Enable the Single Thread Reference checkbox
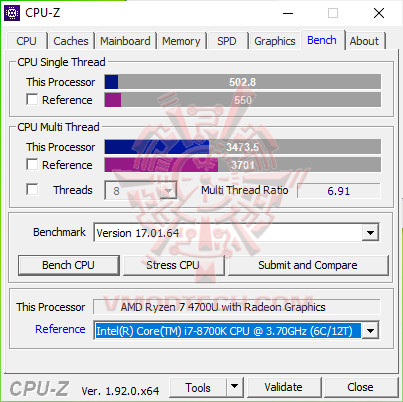The height and width of the screenshot is (402, 403). point(32,99)
